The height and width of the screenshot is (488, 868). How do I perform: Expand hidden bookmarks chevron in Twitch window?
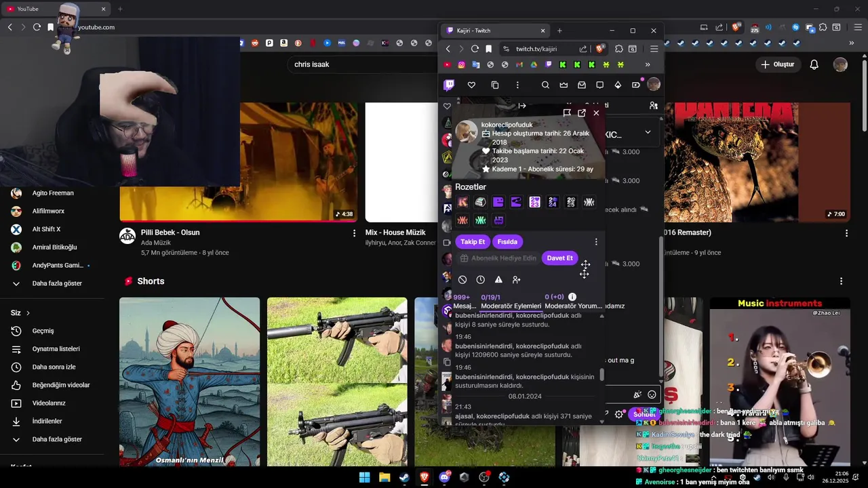click(648, 65)
